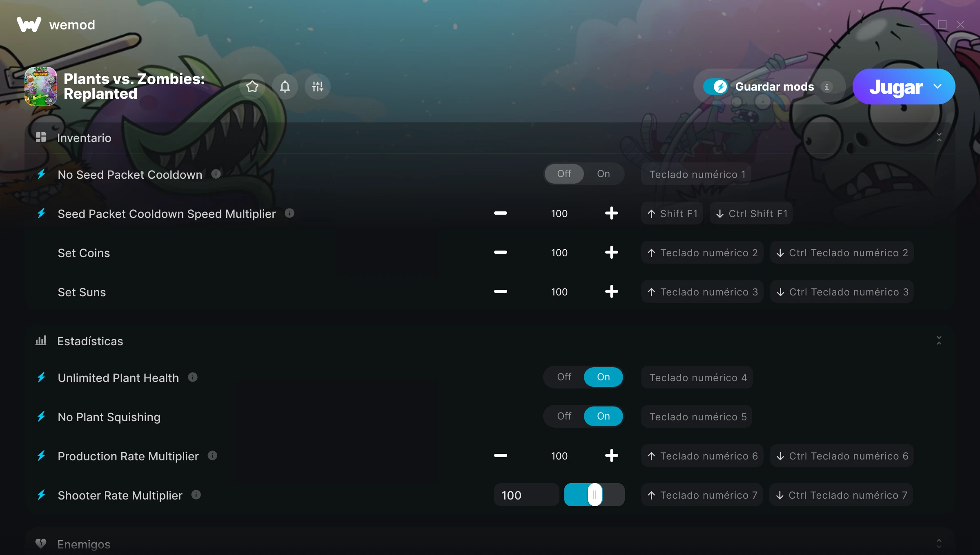This screenshot has width=980, height=555.
Task: Edit the Shift F1 hotkey binding
Action: [x=672, y=213]
